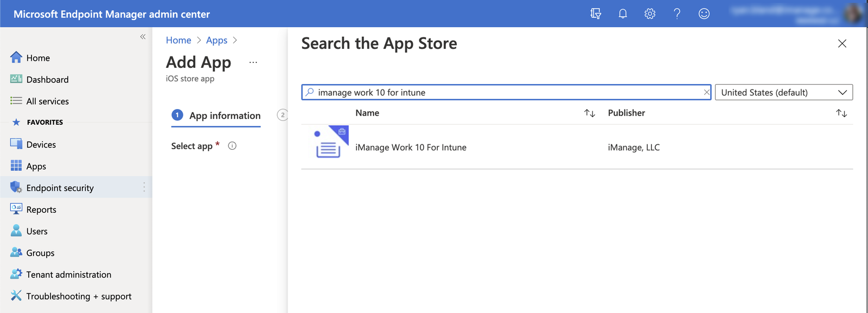Click the Name column header
The image size is (868, 313).
tap(367, 113)
